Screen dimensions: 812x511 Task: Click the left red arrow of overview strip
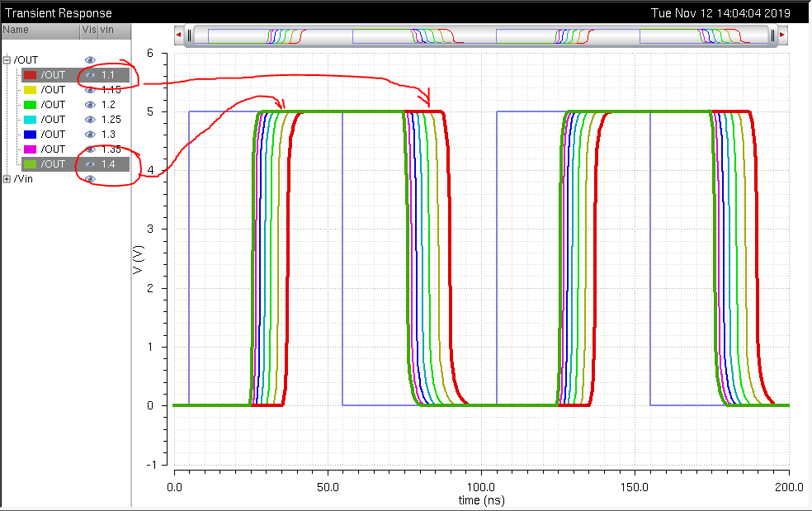[x=179, y=35]
